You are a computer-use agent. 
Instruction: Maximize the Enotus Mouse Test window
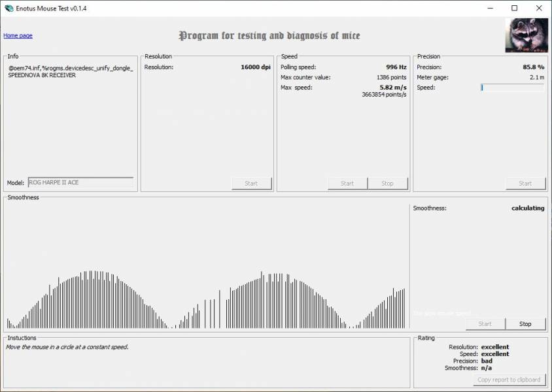tap(514, 8)
